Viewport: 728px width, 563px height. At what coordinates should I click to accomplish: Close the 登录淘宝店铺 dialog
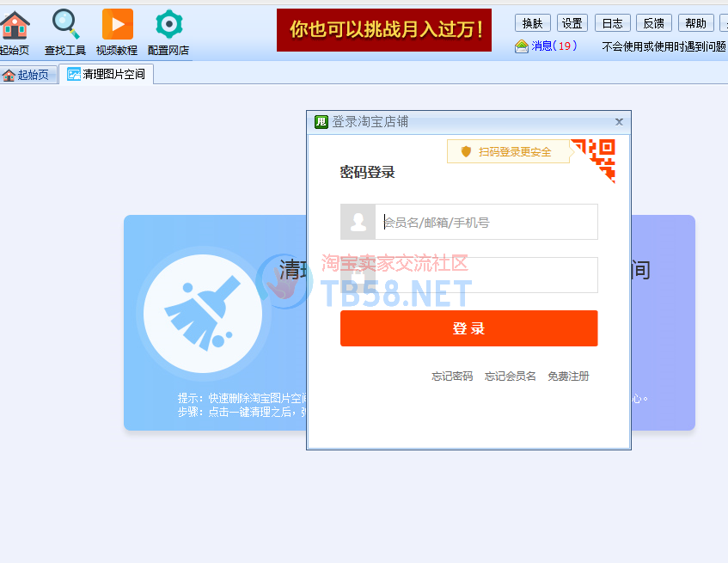(x=619, y=121)
